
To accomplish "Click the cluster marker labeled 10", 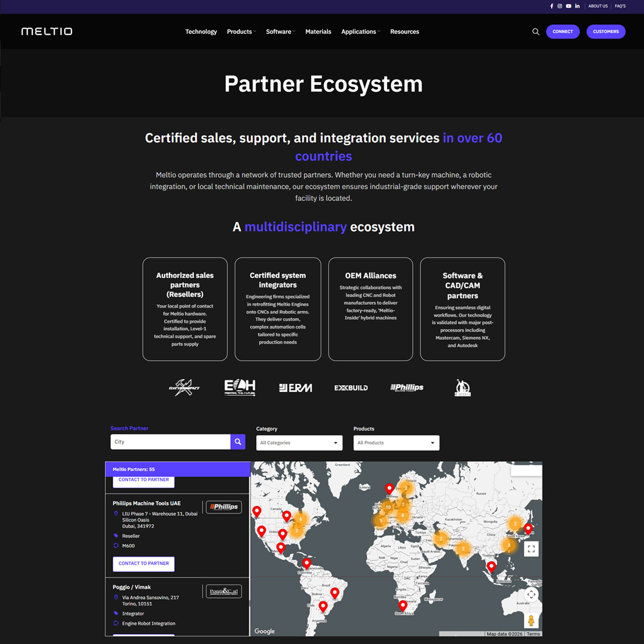I will coord(388,507).
